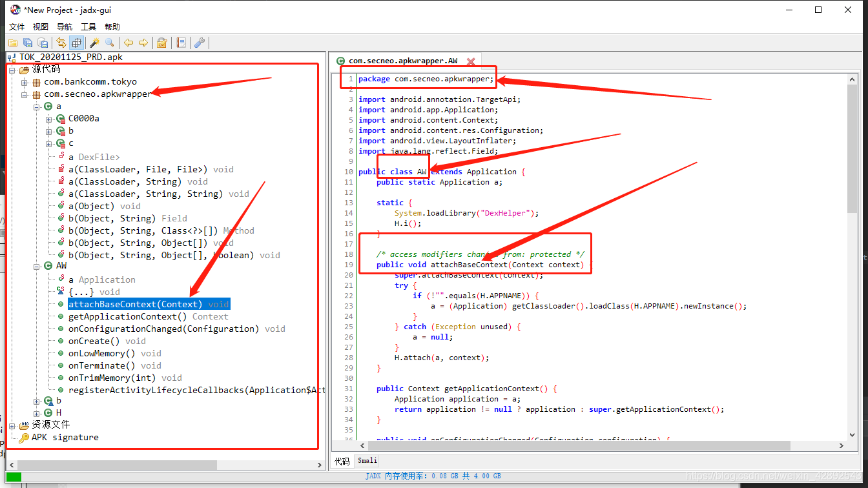Navigate forward using the right arrow icon
868x488 pixels.
click(x=143, y=43)
